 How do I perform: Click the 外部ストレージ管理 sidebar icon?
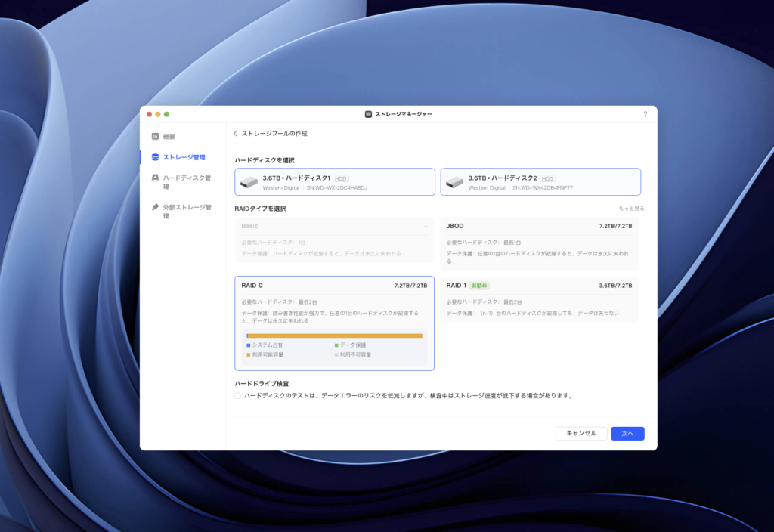point(155,207)
